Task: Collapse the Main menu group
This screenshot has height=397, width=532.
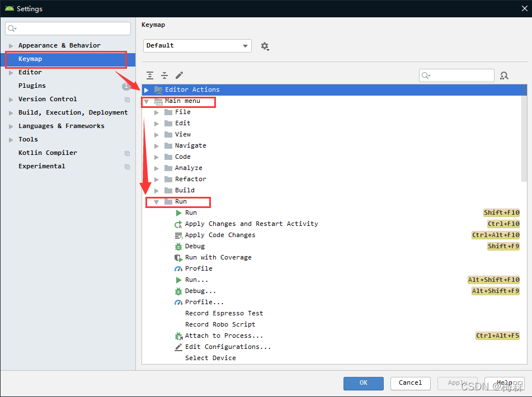Action: point(146,101)
